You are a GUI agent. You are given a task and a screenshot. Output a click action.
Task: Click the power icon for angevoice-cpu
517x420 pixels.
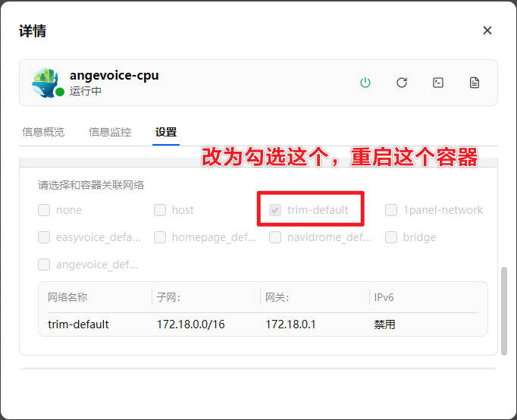tap(365, 83)
